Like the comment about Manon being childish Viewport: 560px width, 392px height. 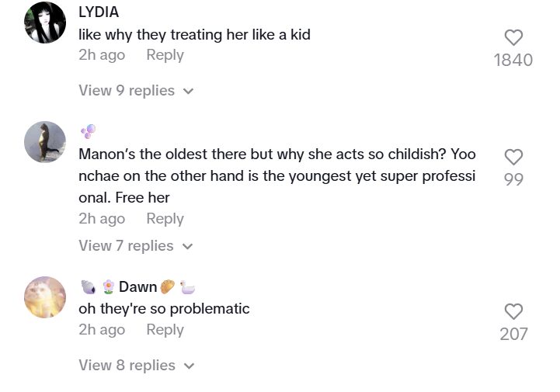[513, 157]
